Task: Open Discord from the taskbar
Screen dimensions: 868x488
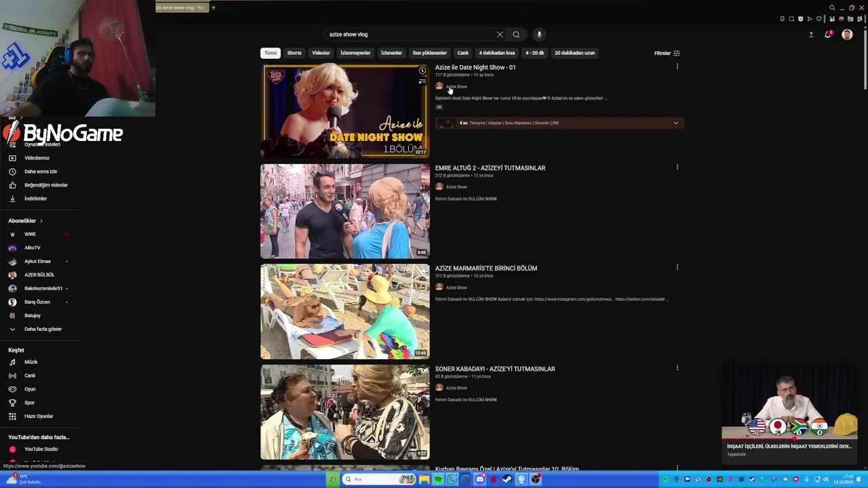Action: click(x=479, y=480)
